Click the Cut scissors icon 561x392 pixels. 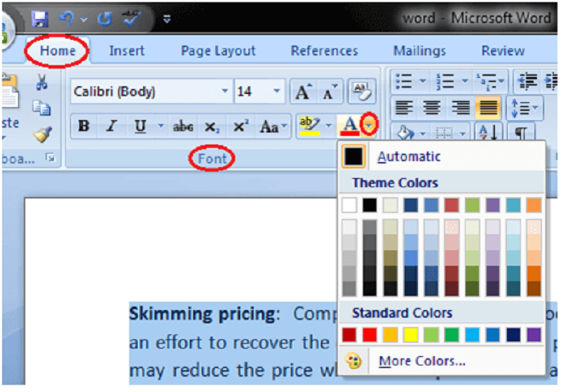[x=41, y=83]
